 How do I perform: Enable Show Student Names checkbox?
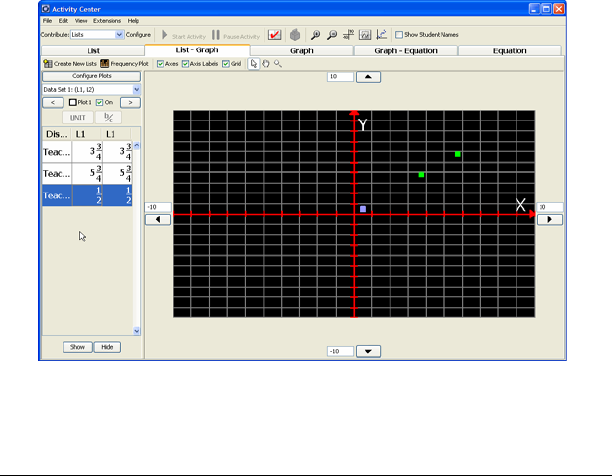(397, 34)
